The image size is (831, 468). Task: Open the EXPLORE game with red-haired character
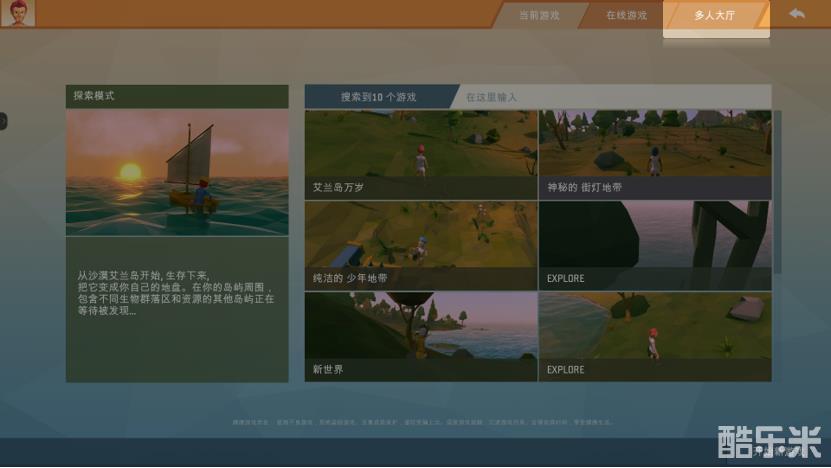655,337
